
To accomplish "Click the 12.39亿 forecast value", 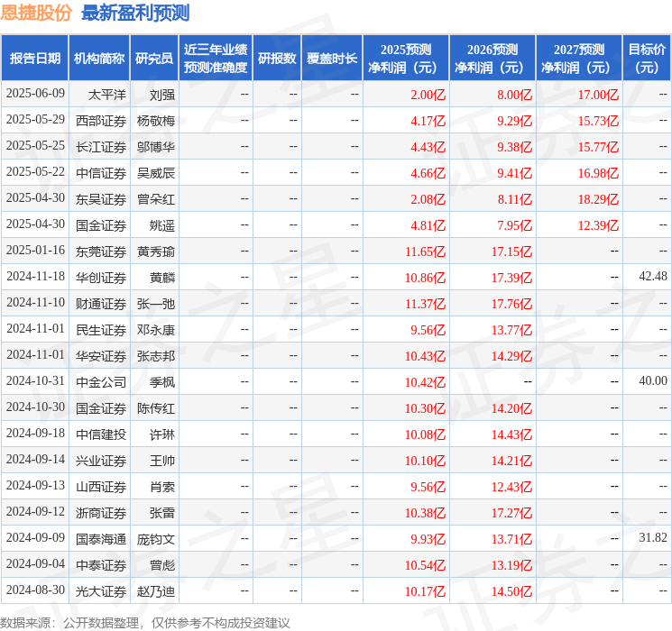I will [598, 224].
